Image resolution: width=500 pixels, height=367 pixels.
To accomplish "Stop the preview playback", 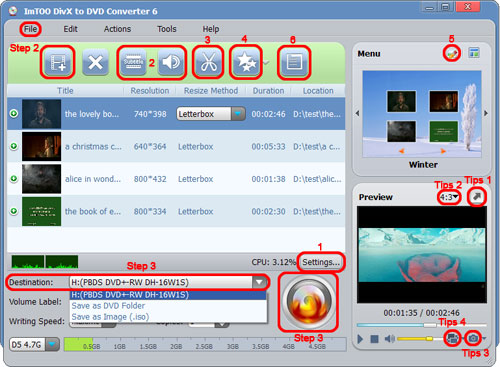I will [374, 339].
